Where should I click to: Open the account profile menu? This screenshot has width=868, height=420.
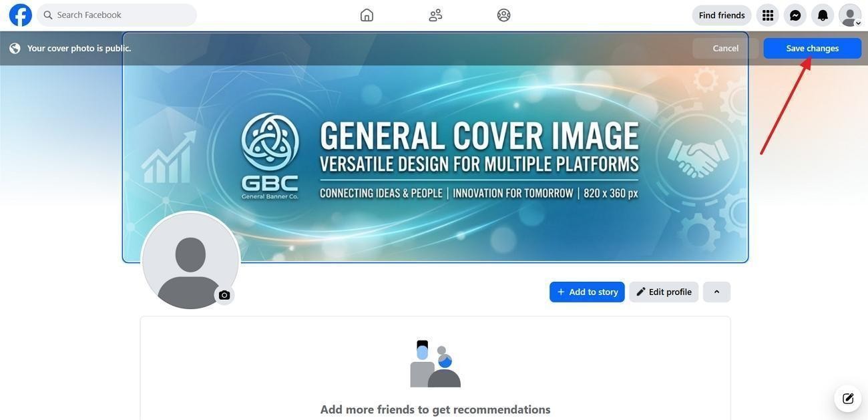coord(850,15)
